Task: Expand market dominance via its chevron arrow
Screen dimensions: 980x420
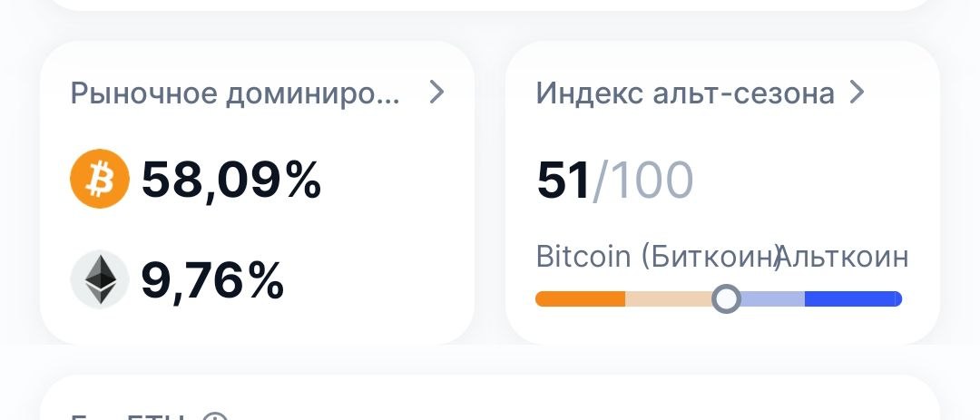Action: [x=436, y=93]
